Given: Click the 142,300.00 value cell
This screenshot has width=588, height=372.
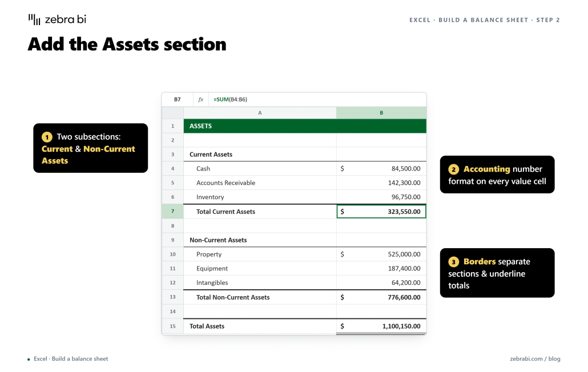Looking at the screenshot, I should coord(381,183).
